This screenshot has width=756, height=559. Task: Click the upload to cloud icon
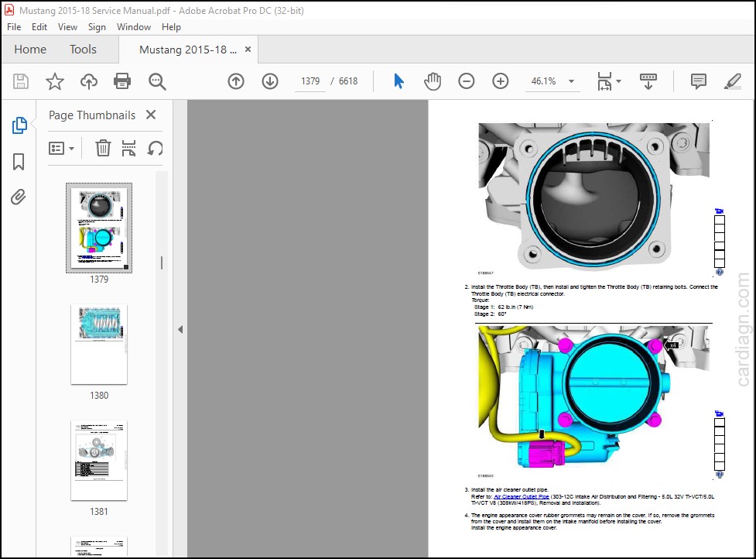tap(89, 81)
